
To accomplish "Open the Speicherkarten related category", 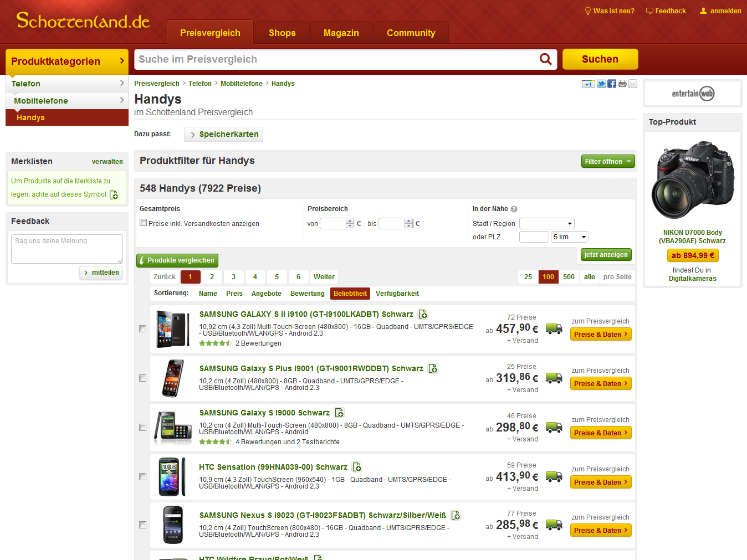I will coord(223,135).
